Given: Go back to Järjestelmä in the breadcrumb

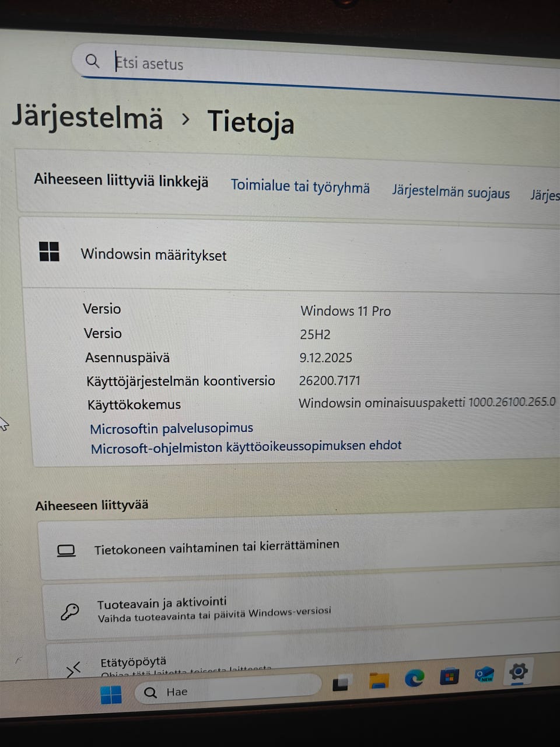Looking at the screenshot, I should click(87, 117).
